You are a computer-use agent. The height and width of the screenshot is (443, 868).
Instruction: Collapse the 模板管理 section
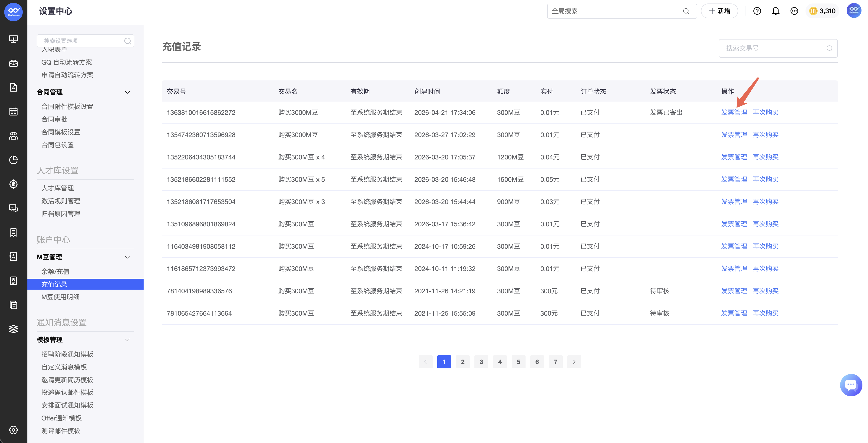127,340
